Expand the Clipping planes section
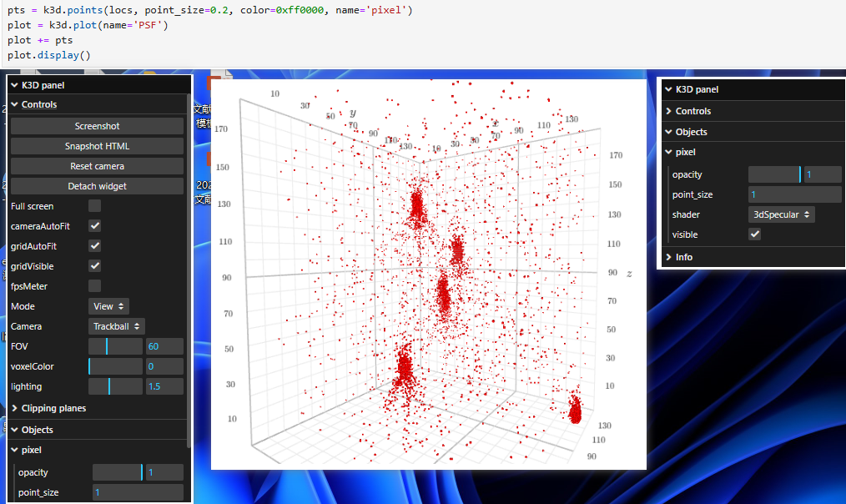 click(14, 409)
